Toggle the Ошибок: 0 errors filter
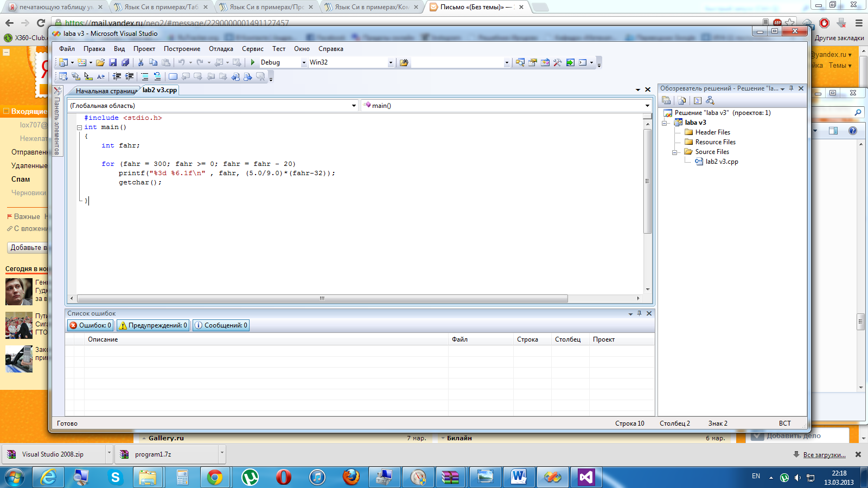Image resolution: width=868 pixels, height=488 pixels. pos(90,325)
